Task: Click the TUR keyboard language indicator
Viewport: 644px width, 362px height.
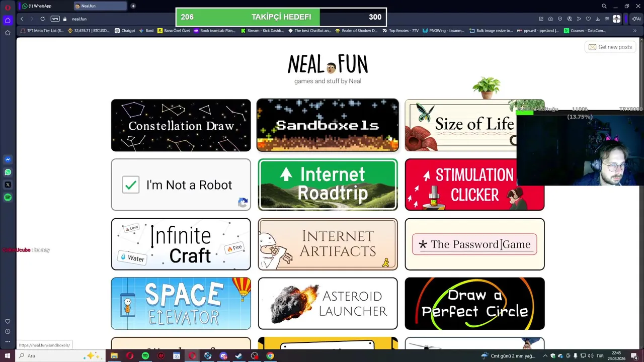Action: pos(600,355)
